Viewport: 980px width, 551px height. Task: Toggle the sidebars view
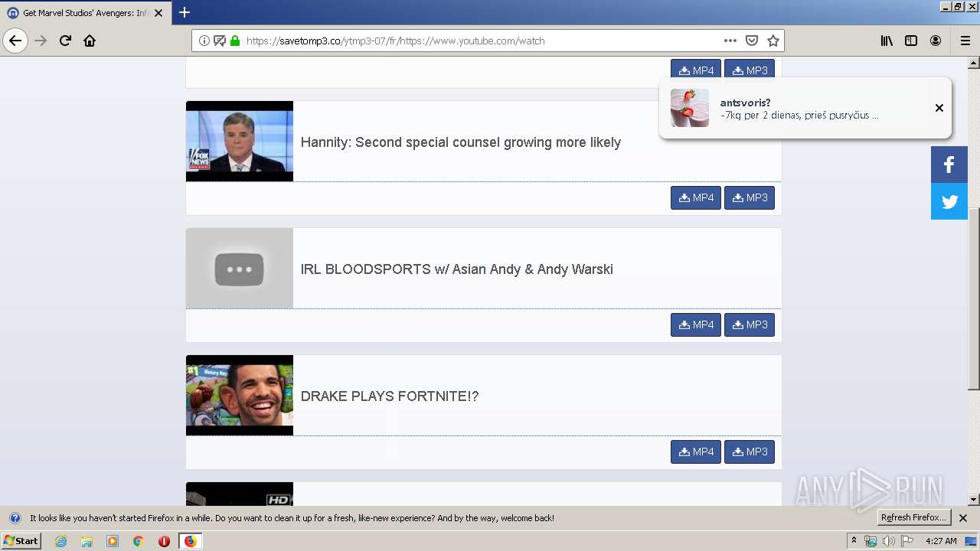(x=911, y=41)
